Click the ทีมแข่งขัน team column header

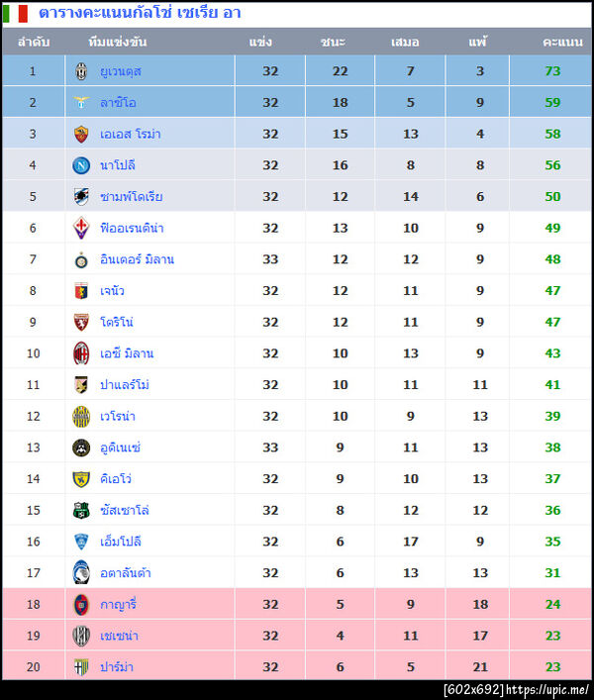click(117, 43)
